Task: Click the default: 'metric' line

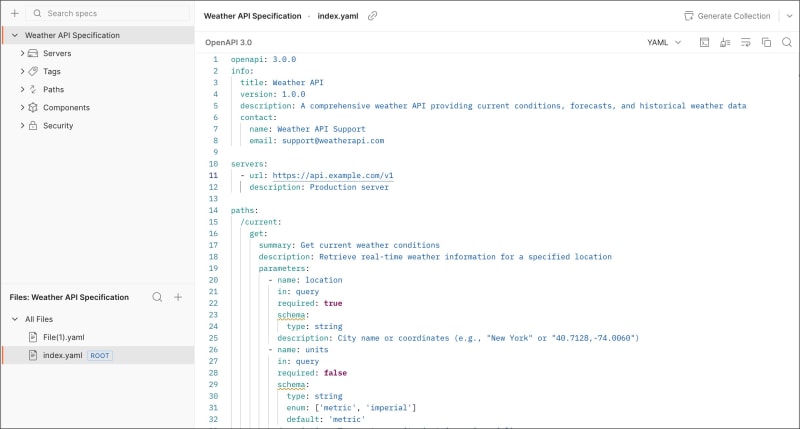Action: [x=326, y=419]
